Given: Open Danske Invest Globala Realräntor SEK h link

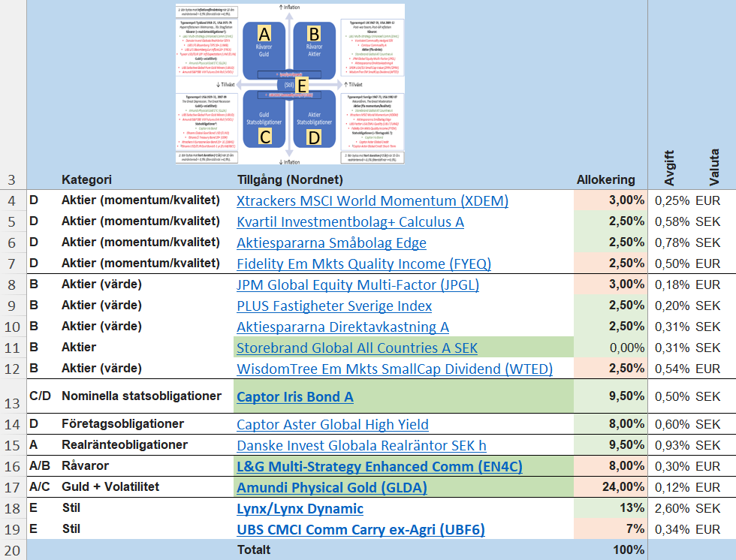Looking at the screenshot, I should tap(361, 446).
